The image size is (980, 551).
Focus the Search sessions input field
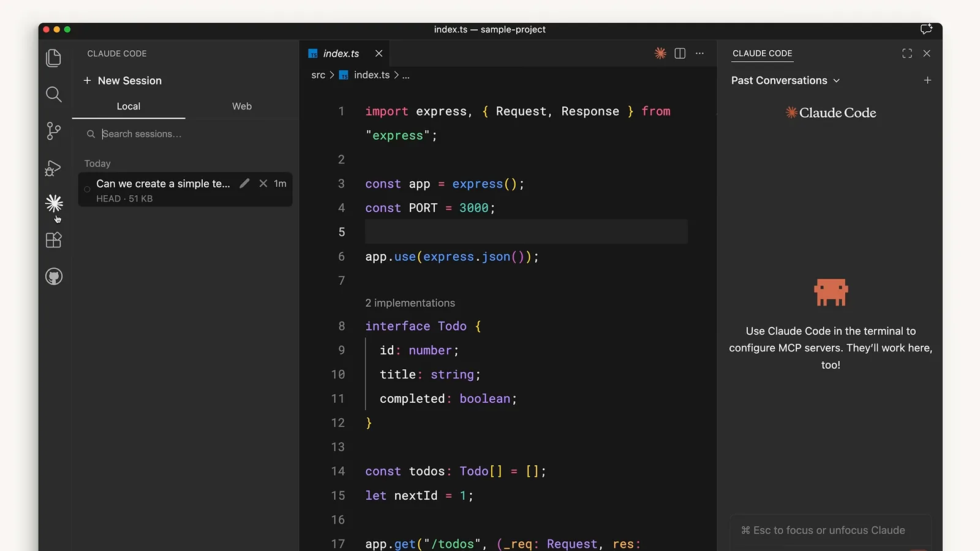pos(186,133)
